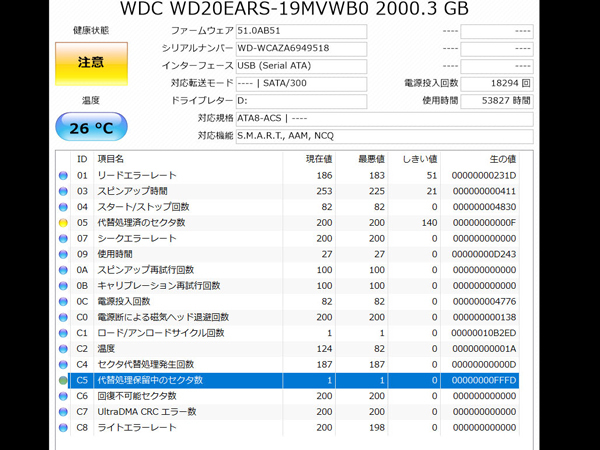Select the シークエラーレート row name
Image resolution: width=600 pixels, height=450 pixels.
(137, 239)
